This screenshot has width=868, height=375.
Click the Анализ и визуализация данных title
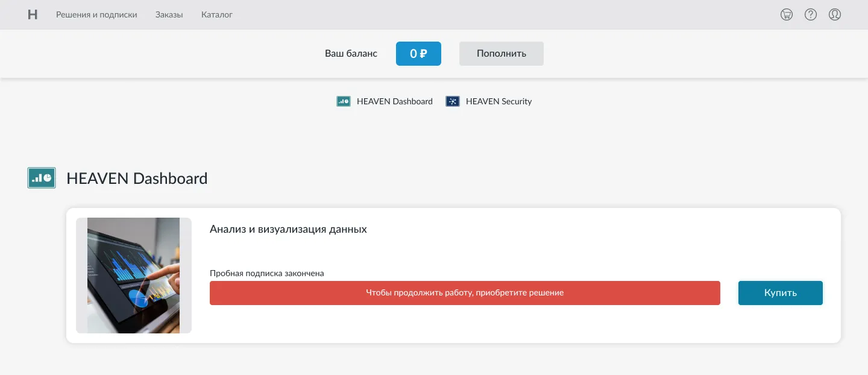[x=288, y=229]
